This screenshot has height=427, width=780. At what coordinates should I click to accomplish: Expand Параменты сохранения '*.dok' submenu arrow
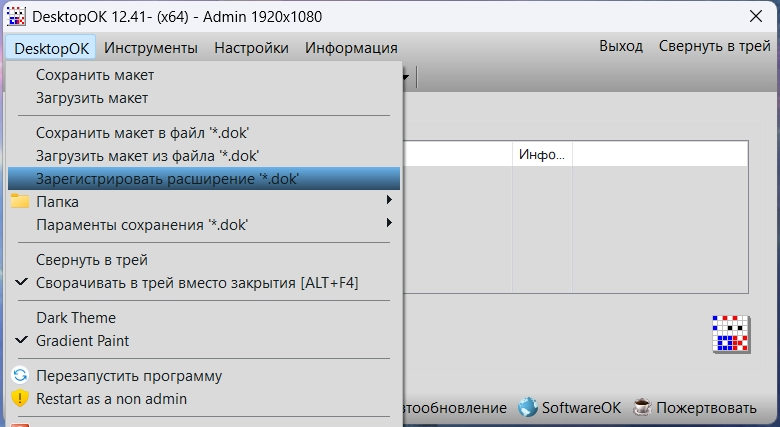[x=389, y=224]
